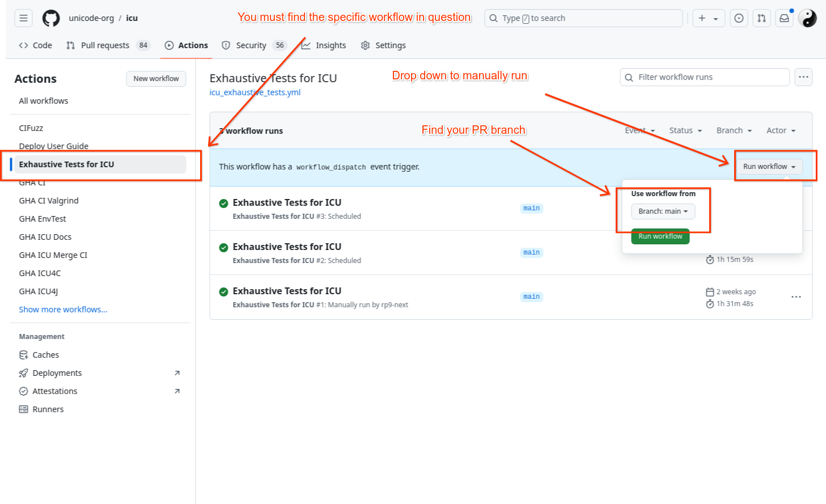The height and width of the screenshot is (504, 826).
Task: Open the pull requests icon in header
Action: [x=761, y=18]
